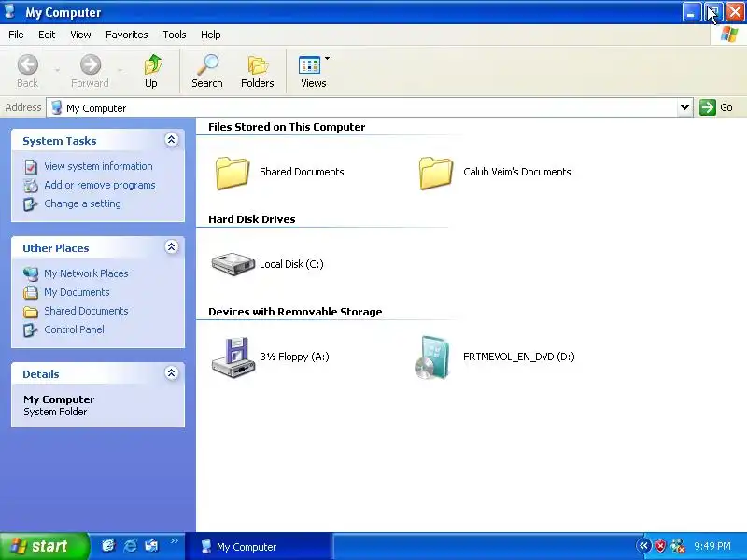The height and width of the screenshot is (560, 747).
Task: Click the My Computer title bar icon
Action: point(10,11)
